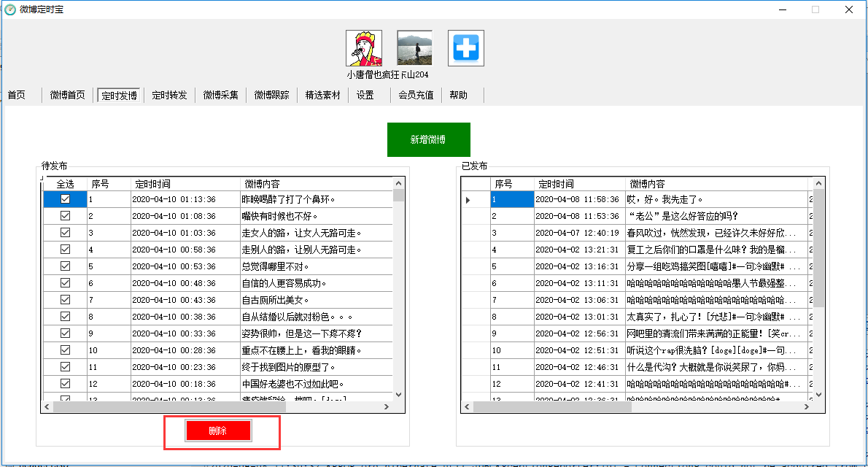Click the published list horizontal scrollbar thumb

pos(551,407)
